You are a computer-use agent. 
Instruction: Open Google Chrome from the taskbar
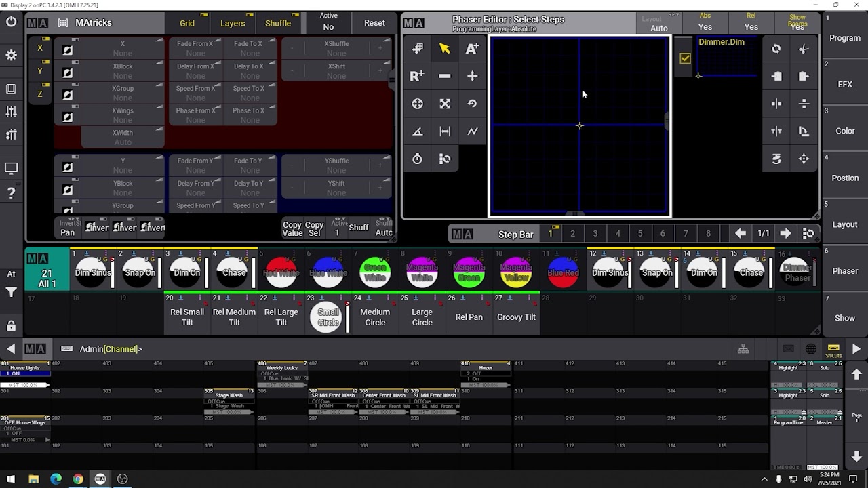[x=78, y=479]
